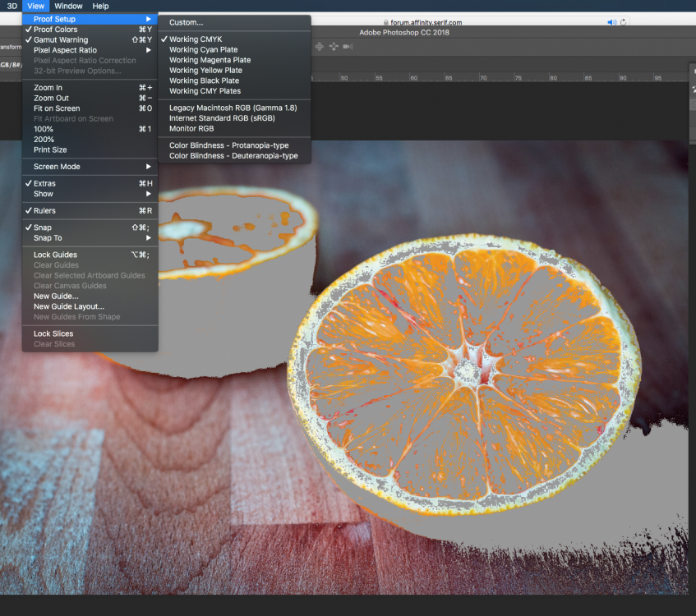Open the Help menu
696x616 pixels.
click(100, 6)
